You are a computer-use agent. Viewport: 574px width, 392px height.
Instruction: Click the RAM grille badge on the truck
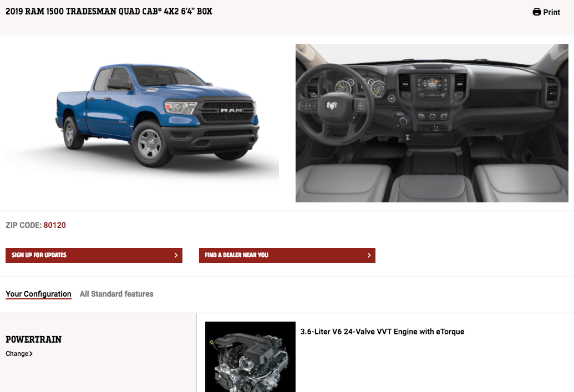(x=231, y=110)
